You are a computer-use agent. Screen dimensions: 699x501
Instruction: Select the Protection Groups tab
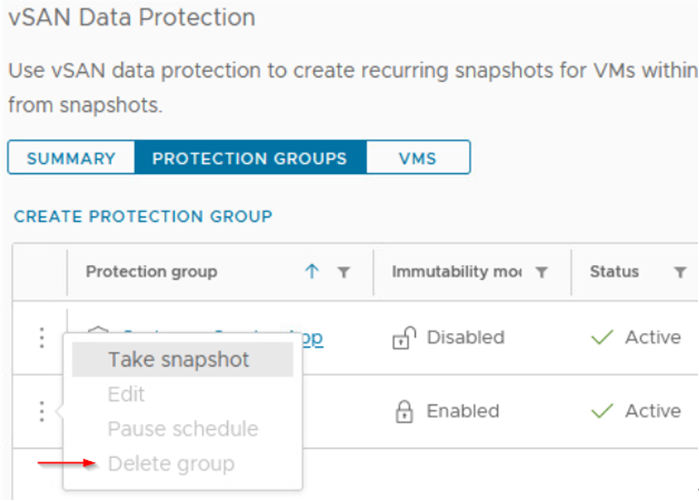click(x=250, y=158)
